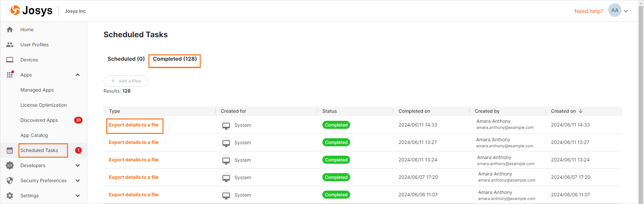
Task: Open Export details link completed 13:24
Action: 134,160
